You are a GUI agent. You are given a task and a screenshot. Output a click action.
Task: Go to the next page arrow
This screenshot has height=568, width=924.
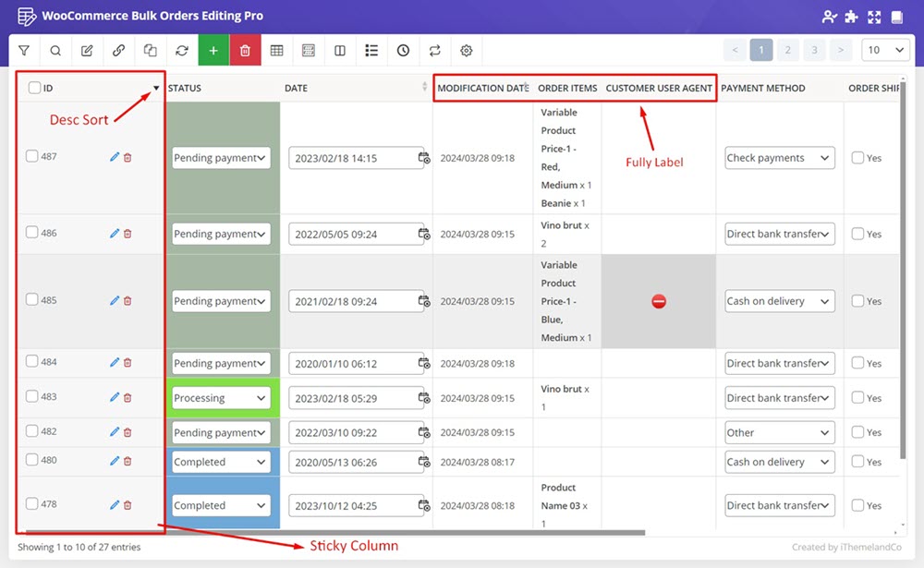tap(841, 50)
